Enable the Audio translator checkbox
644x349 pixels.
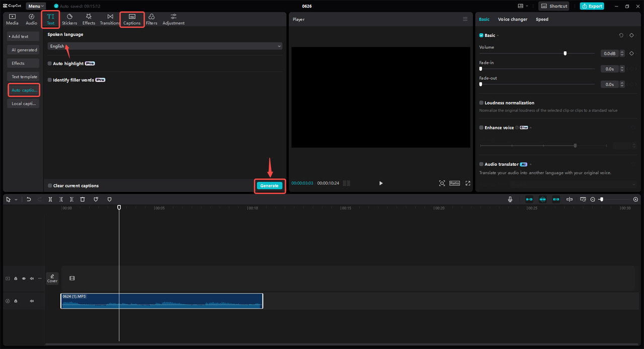481,165
